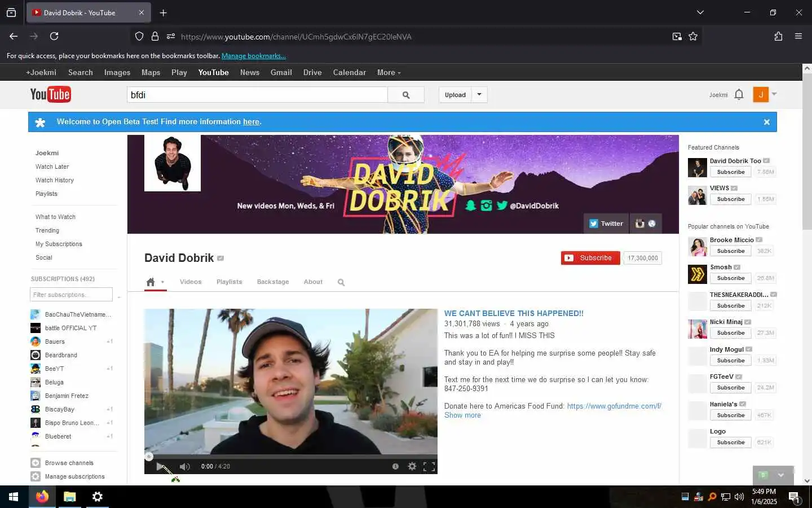Click the channel home icon tab
The width and height of the screenshot is (812, 508).
coord(151,282)
